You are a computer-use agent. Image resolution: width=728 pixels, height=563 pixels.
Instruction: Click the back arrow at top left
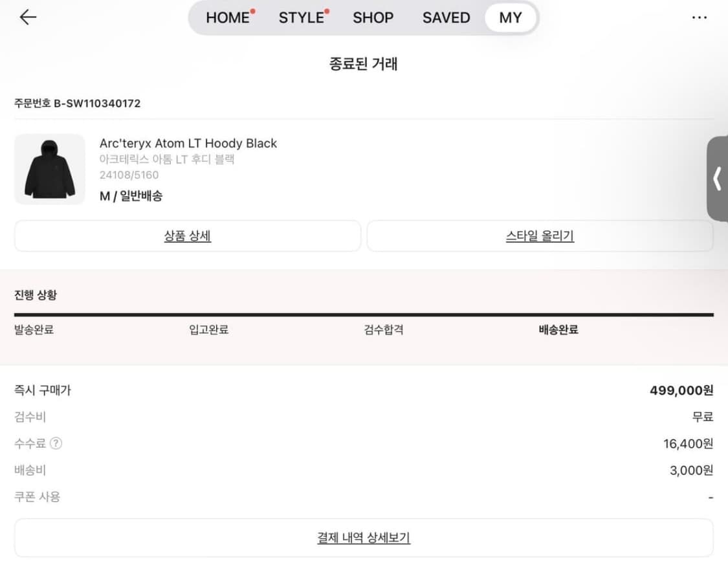tap(27, 17)
